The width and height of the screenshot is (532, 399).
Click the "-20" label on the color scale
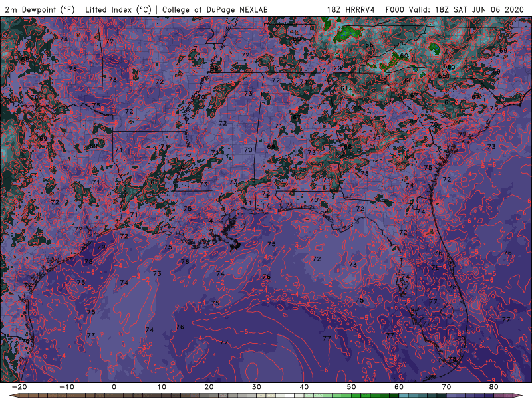[19, 387]
